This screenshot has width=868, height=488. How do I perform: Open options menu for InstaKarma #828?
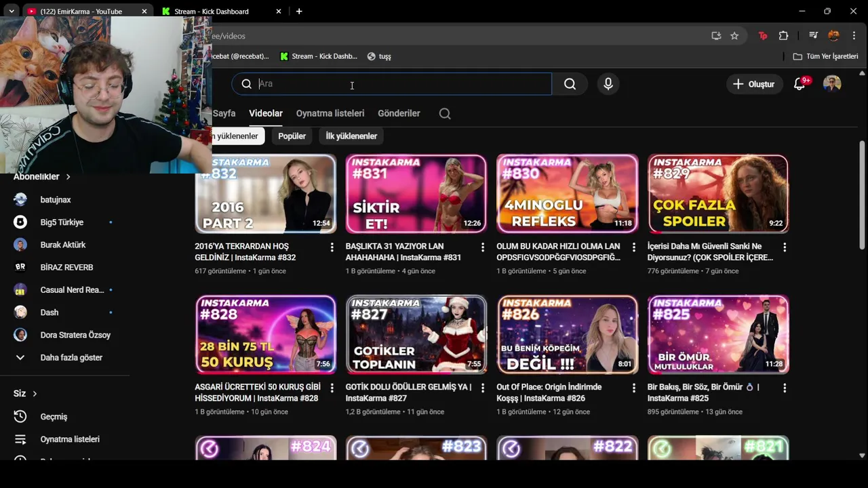pos(332,388)
